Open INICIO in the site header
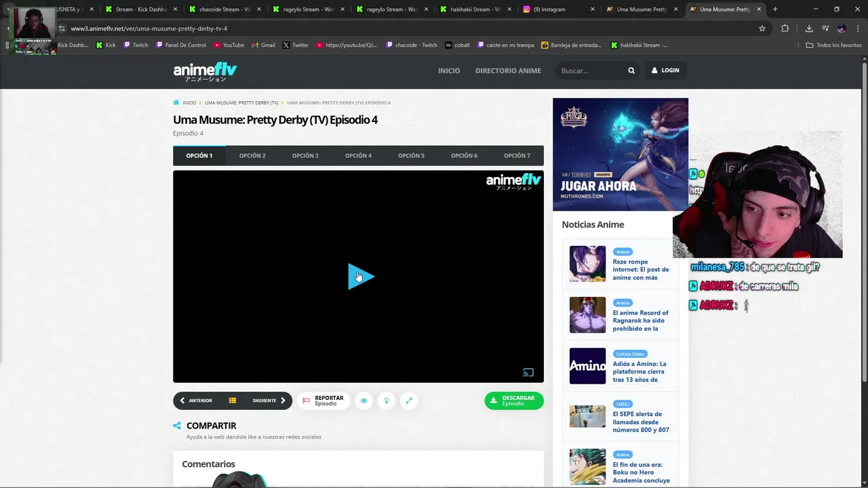This screenshot has width=868, height=488. click(x=449, y=70)
